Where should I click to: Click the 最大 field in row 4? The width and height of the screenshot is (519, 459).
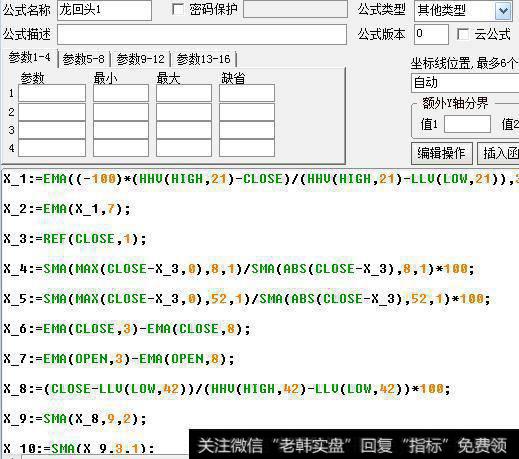(184, 148)
